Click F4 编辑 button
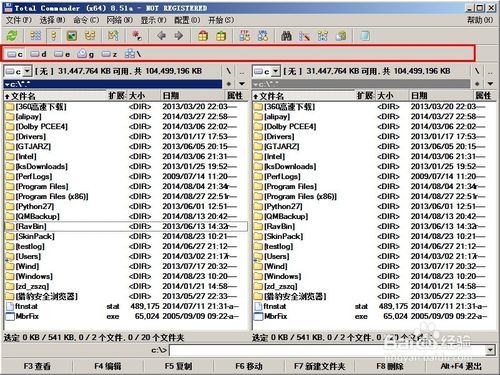The image size is (500, 375). tap(108, 366)
